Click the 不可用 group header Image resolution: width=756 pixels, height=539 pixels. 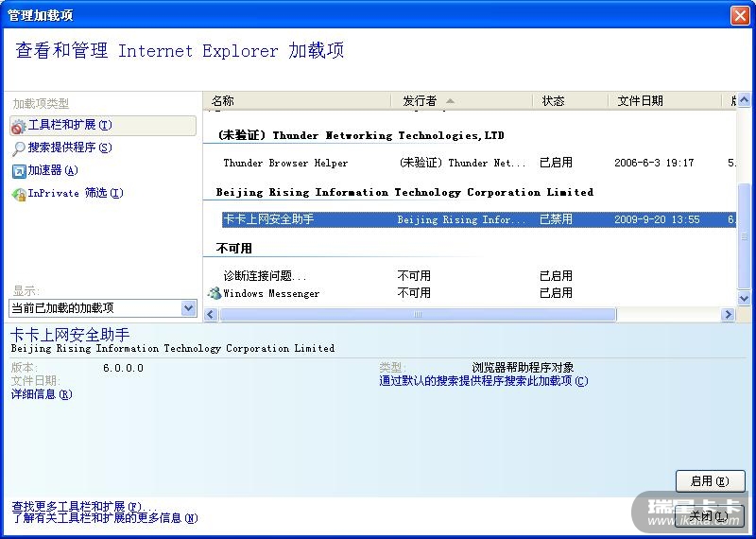pos(234,248)
